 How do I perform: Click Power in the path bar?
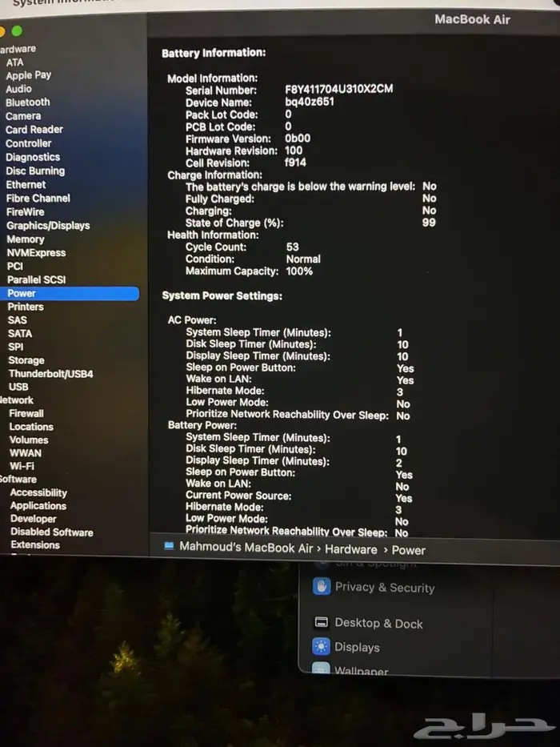409,551
